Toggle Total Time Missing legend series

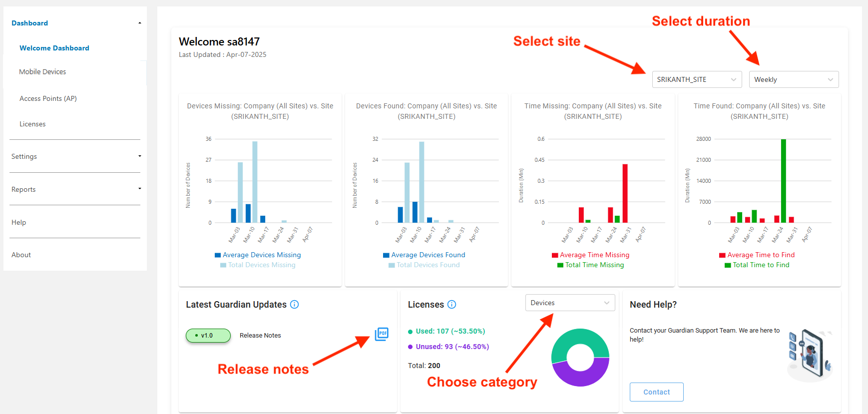pyautogui.click(x=594, y=265)
